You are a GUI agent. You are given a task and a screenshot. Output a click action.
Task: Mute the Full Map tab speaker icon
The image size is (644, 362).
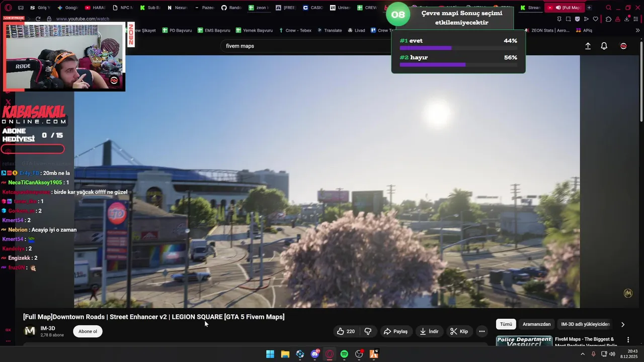(x=558, y=8)
